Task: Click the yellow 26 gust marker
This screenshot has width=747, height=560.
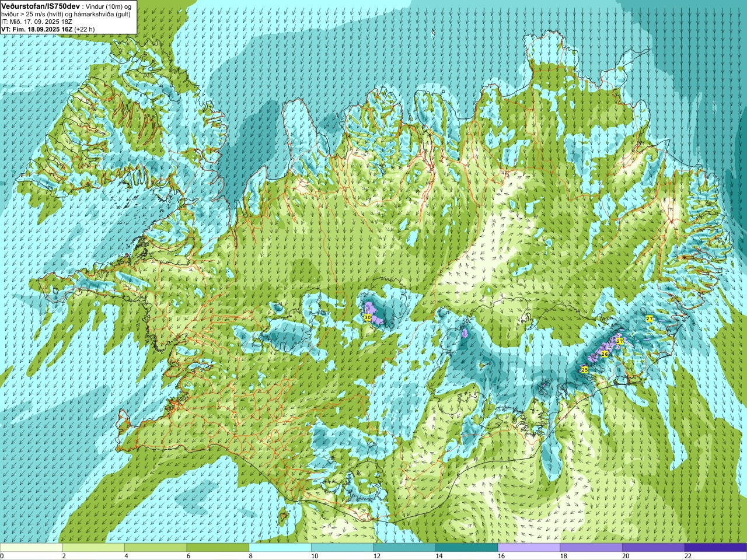Action: tap(605, 354)
